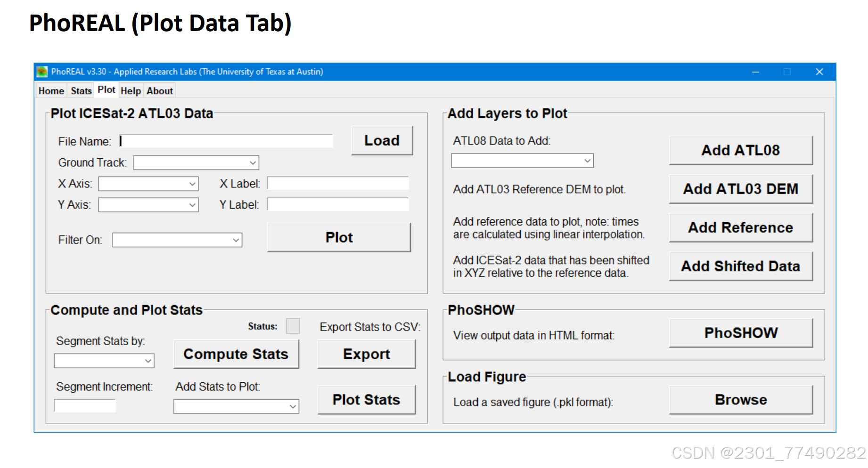The height and width of the screenshot is (468, 868).
Task: Click the Add Shifted Data button
Action: click(741, 266)
